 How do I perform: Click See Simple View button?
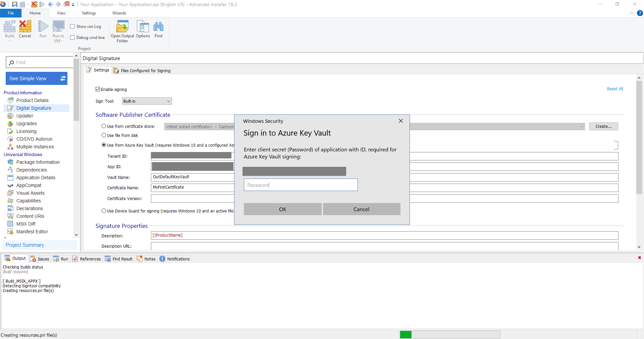point(37,79)
